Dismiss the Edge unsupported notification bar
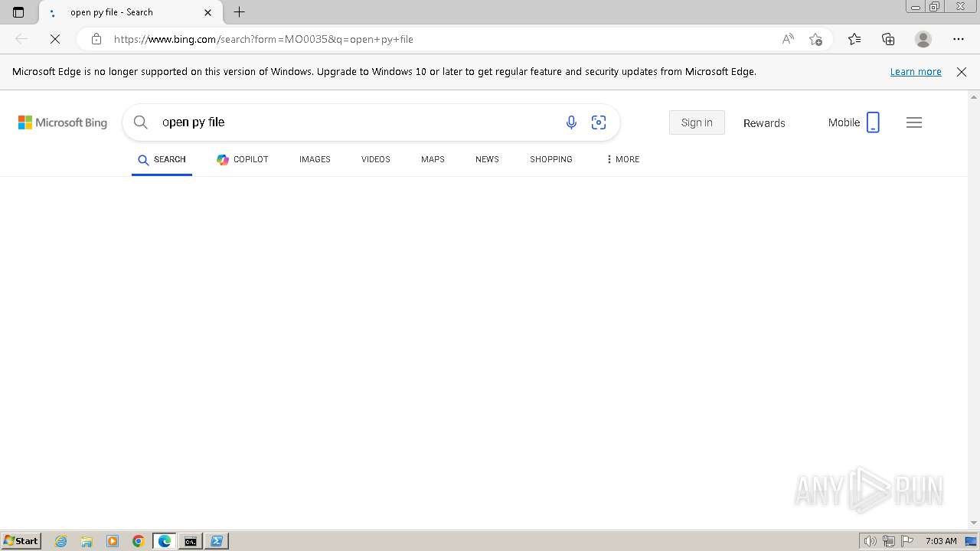Screen dimensions: 980x551 [962, 71]
